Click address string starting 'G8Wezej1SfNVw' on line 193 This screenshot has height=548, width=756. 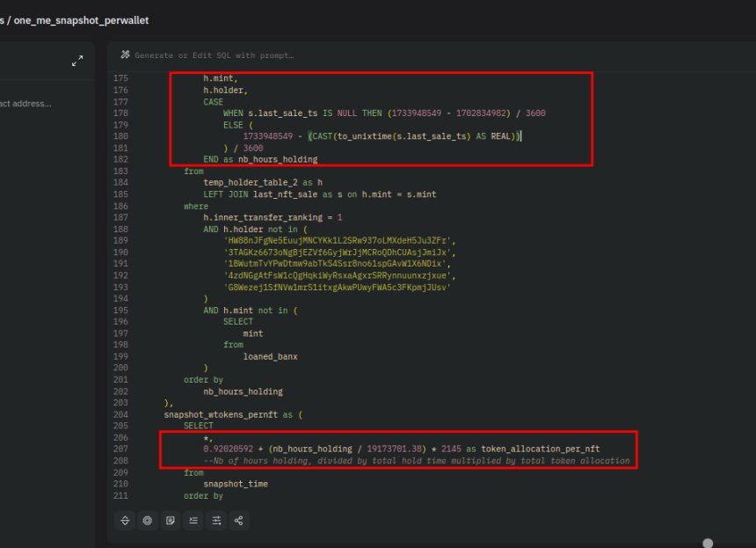click(337, 287)
